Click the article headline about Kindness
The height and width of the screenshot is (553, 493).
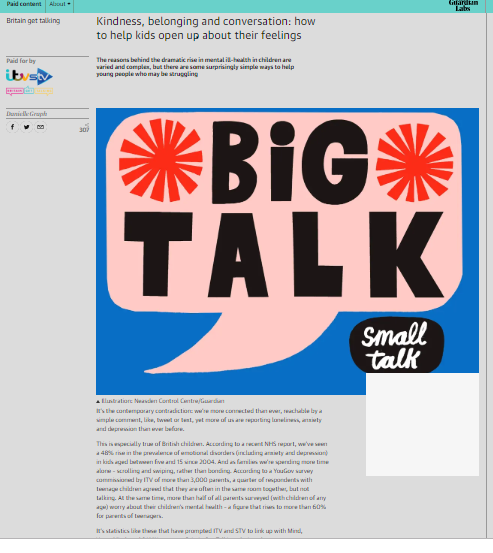point(206,28)
